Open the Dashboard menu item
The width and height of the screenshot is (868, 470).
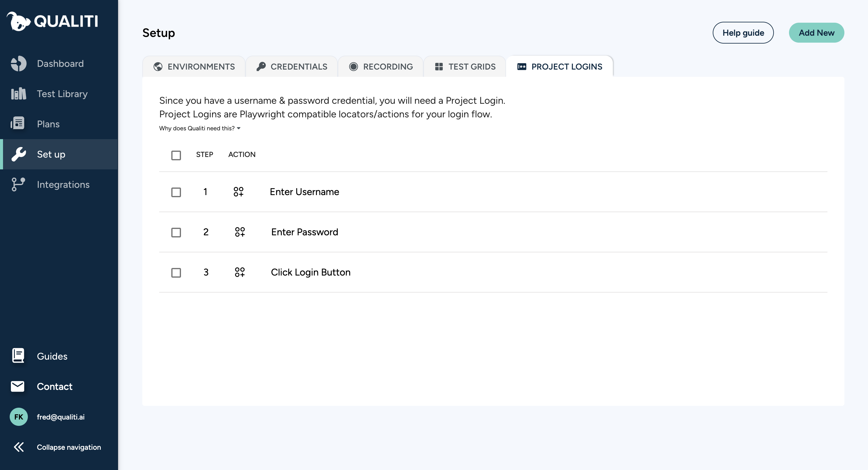click(x=59, y=64)
